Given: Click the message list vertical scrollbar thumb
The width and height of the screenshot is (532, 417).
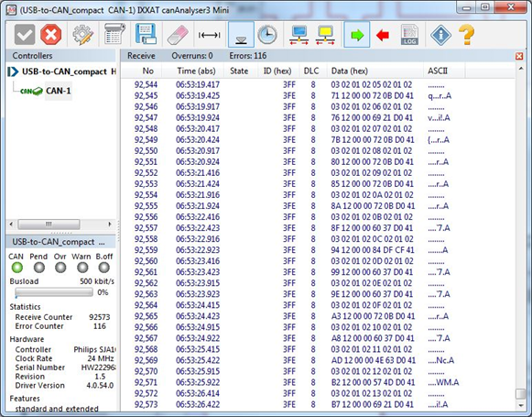Looking at the screenshot, I should coord(521,394).
